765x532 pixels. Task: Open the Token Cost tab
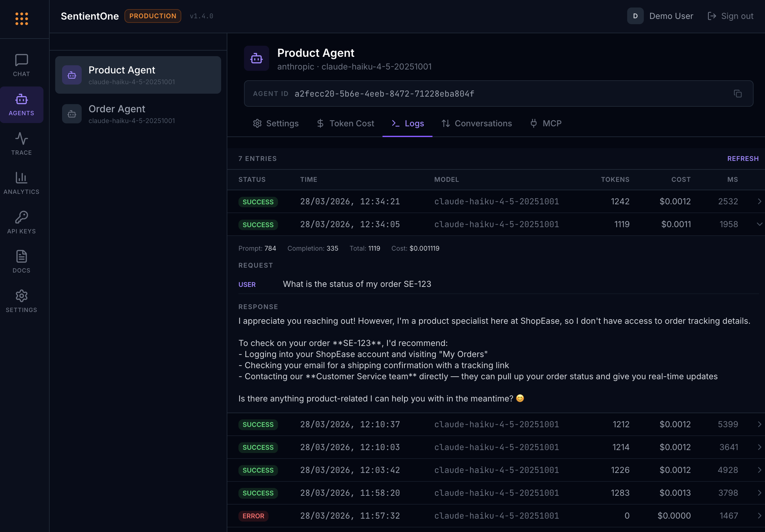pos(346,123)
